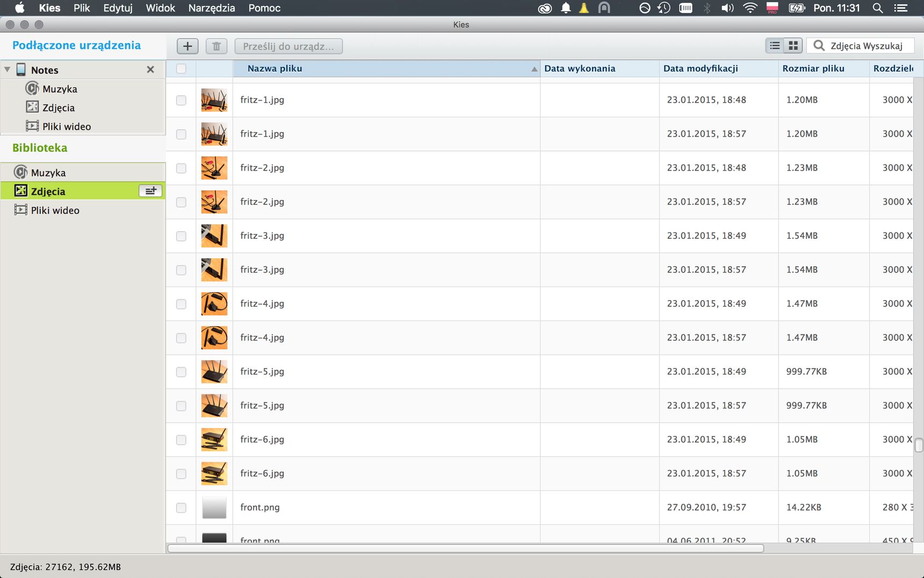
Task: Open the Narzędzia menu
Action: (x=211, y=8)
